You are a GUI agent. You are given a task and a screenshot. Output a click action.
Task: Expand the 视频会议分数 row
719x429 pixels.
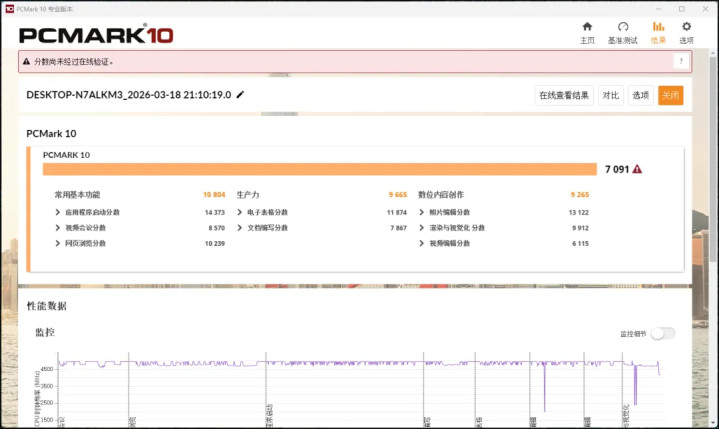pos(58,227)
